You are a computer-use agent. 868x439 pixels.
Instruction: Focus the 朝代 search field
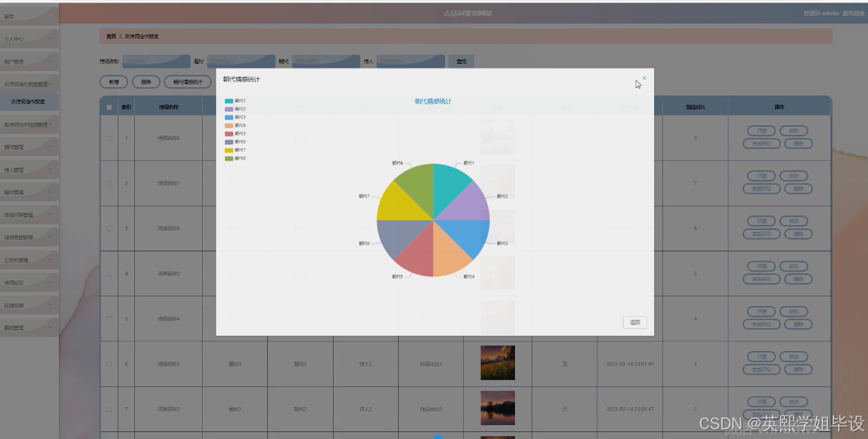326,62
